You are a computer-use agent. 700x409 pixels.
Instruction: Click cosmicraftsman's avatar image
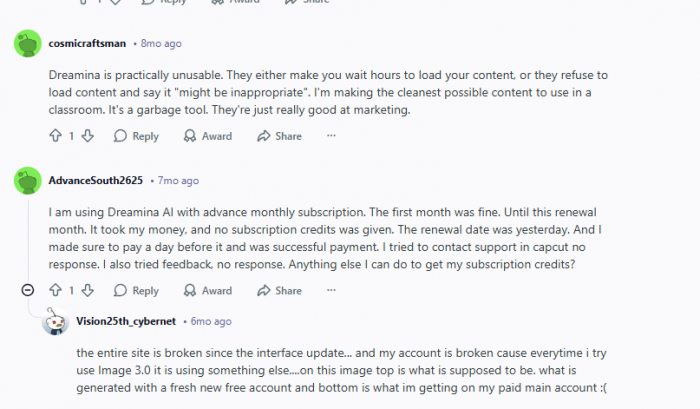[x=28, y=44]
